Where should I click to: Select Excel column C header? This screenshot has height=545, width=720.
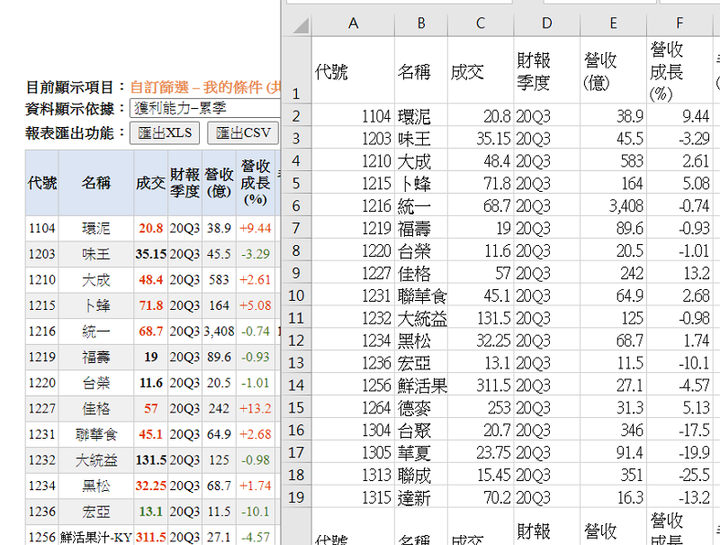[480, 23]
